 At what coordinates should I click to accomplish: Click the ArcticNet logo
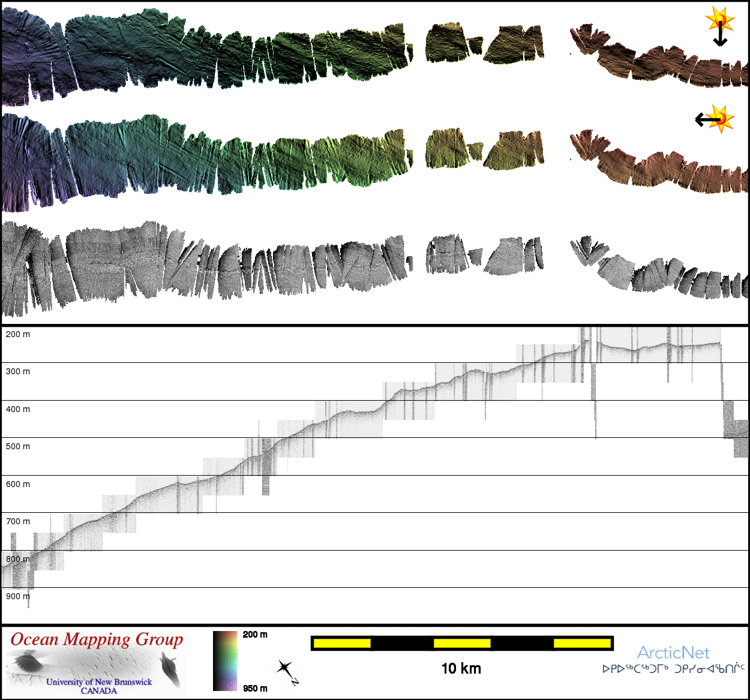tap(673, 653)
